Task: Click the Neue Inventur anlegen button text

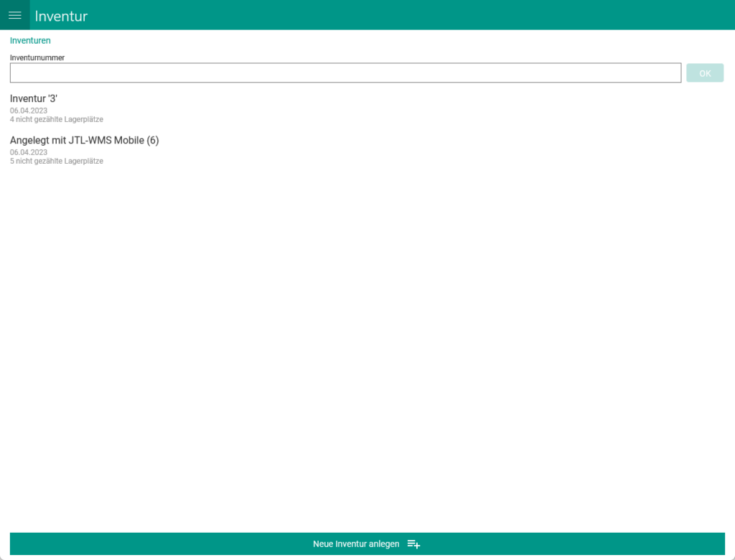Action: pos(356,544)
